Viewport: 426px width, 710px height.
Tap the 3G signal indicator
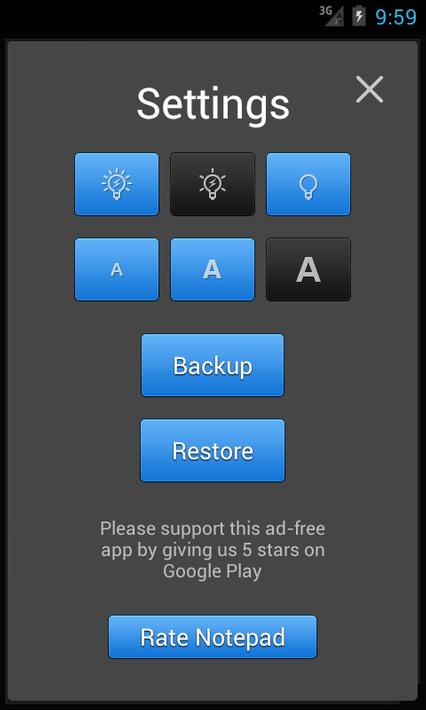(x=331, y=16)
